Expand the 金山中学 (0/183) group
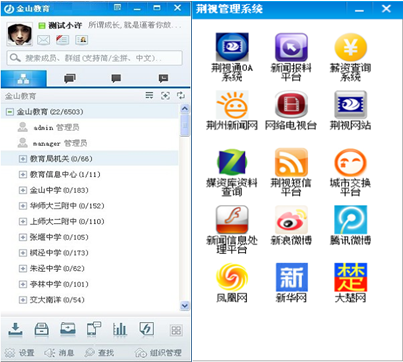Screen dimensions: 403x362 tap(22, 190)
